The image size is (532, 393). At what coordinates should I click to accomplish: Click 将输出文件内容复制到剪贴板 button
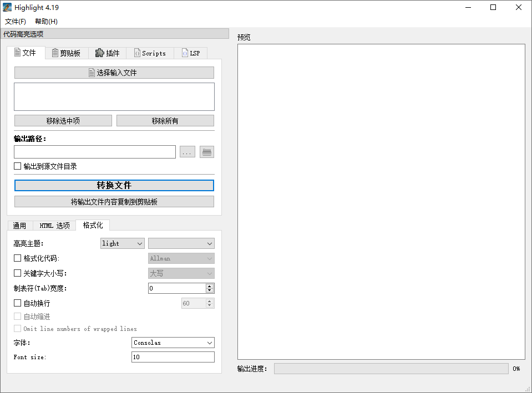[x=114, y=202]
